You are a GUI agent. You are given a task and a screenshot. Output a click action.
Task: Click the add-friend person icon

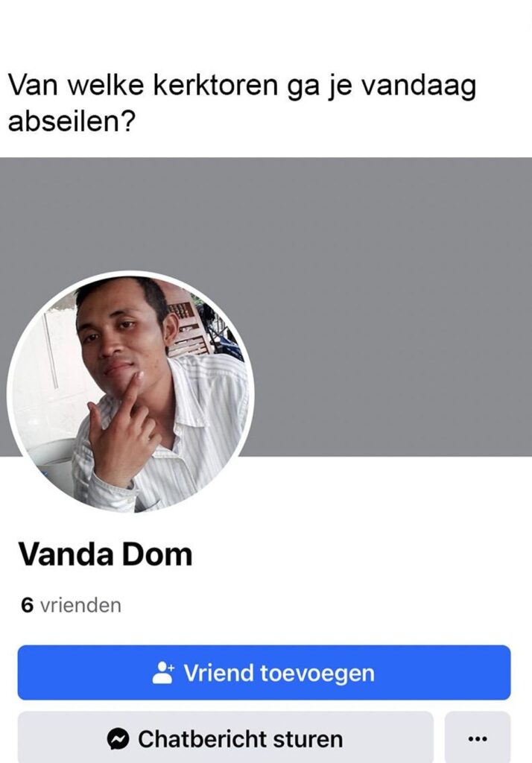pyautogui.click(x=162, y=673)
